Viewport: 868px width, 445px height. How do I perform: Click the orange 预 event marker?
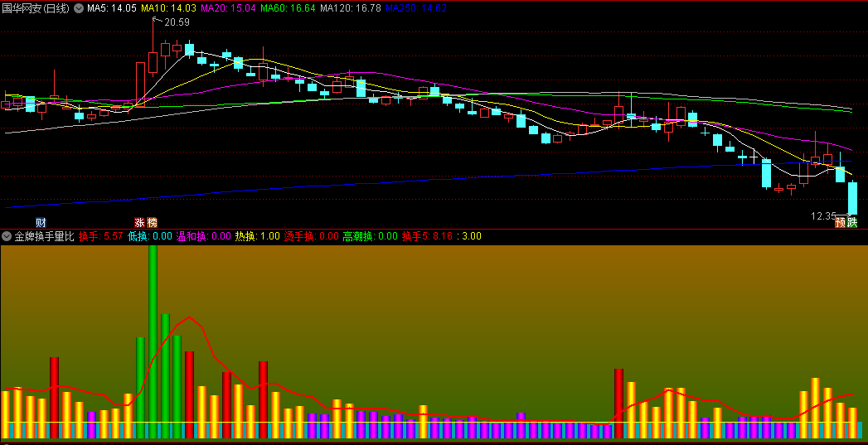point(841,222)
